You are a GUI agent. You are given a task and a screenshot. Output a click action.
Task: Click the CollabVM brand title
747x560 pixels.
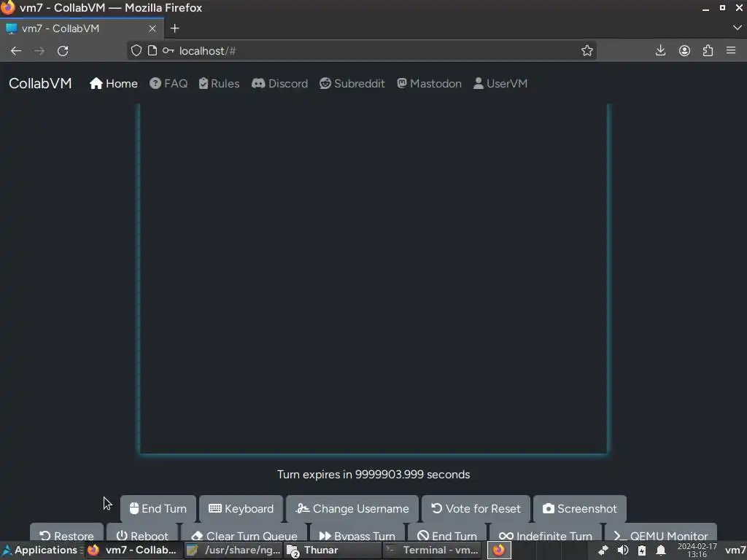pos(40,83)
